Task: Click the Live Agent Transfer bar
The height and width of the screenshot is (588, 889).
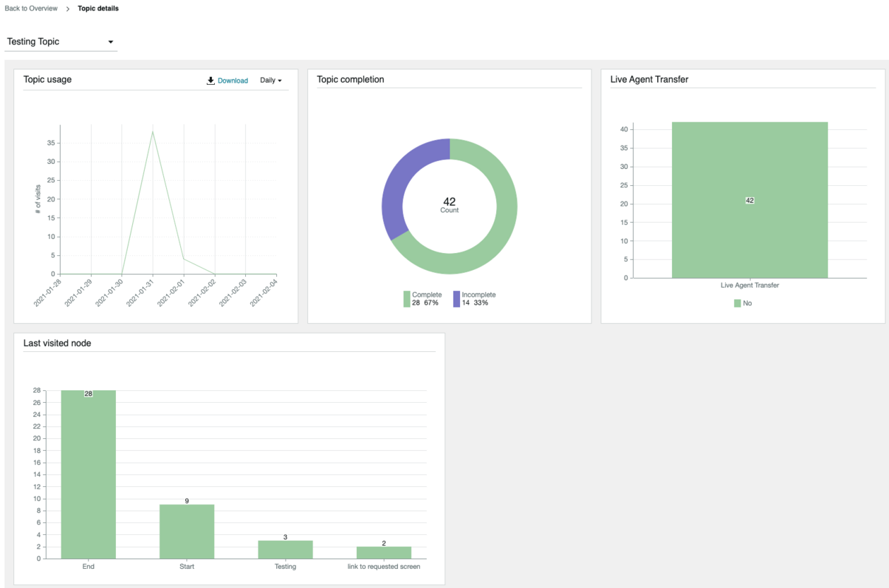Action: tap(750, 200)
